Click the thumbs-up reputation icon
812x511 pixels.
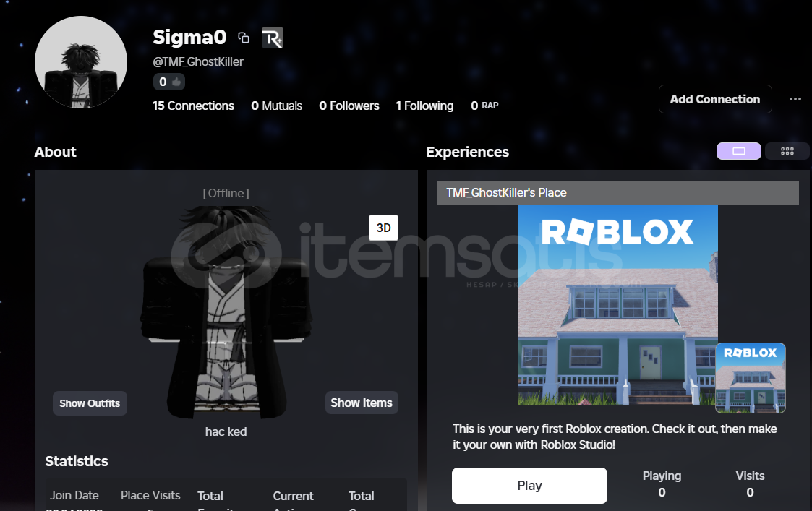pyautogui.click(x=176, y=82)
